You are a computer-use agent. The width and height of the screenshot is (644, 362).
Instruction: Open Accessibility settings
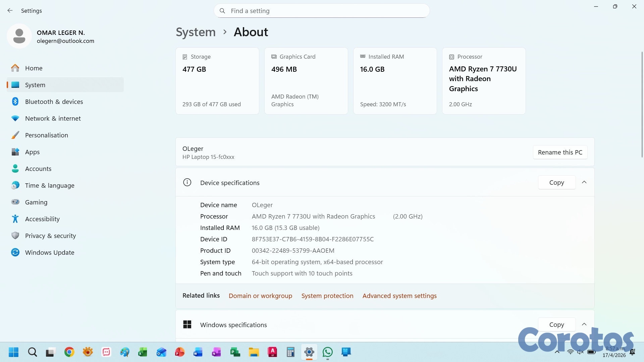[42, 219]
